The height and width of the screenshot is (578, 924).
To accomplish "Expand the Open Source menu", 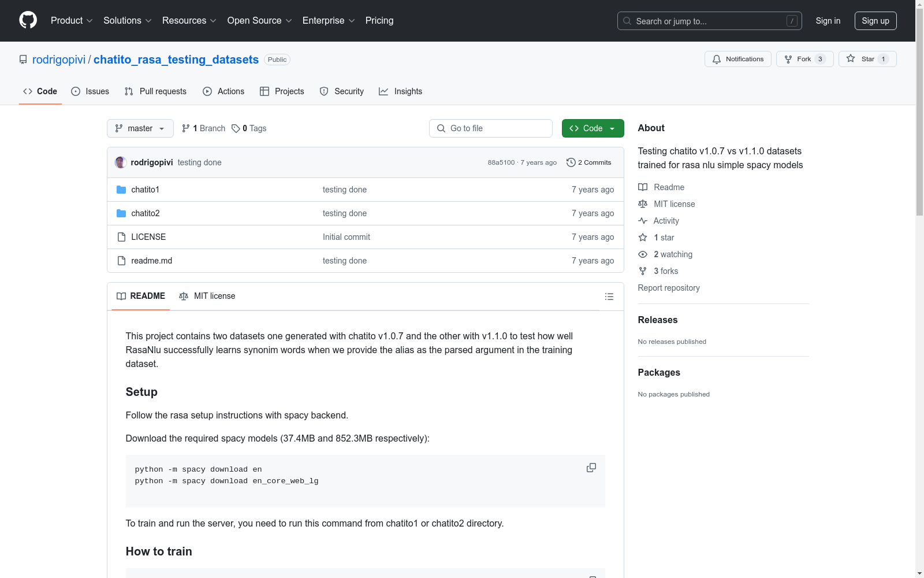I will click(x=260, y=21).
